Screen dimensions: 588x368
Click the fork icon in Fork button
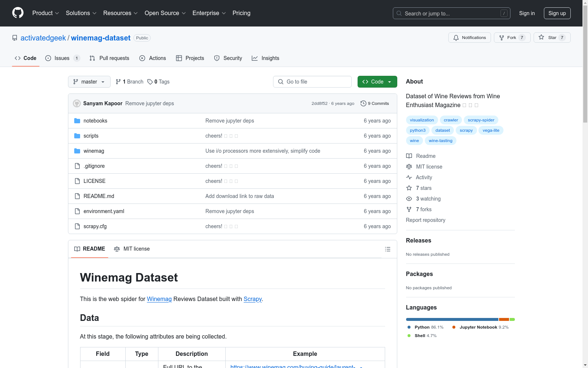point(502,38)
